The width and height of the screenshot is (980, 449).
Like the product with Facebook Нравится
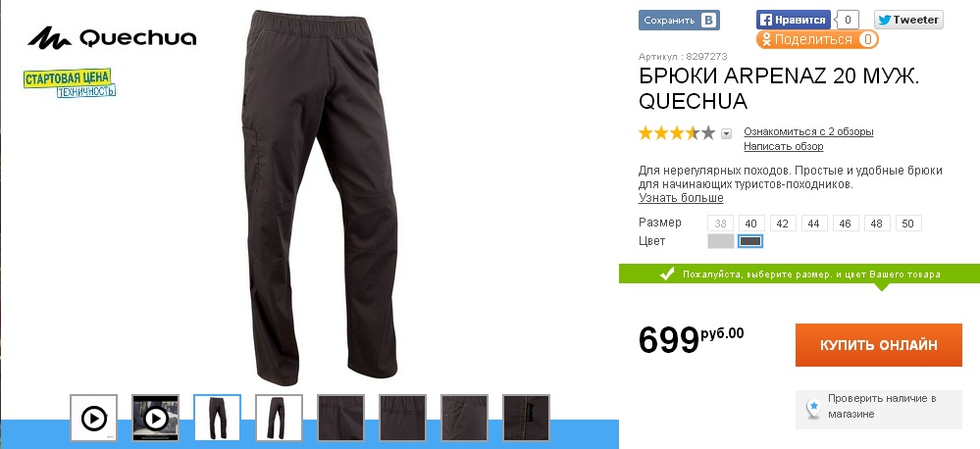point(794,20)
